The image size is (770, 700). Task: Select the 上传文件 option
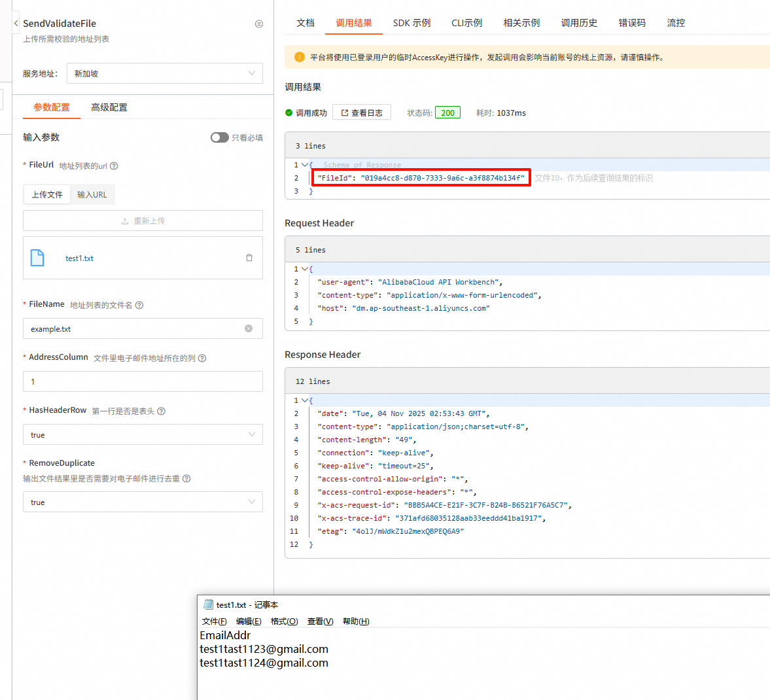[x=47, y=194]
